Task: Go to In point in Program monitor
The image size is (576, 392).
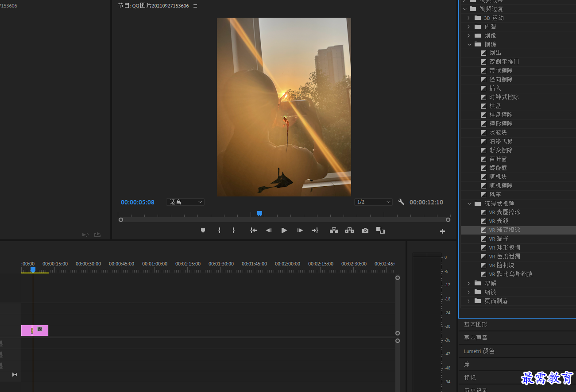Action: [x=253, y=231]
